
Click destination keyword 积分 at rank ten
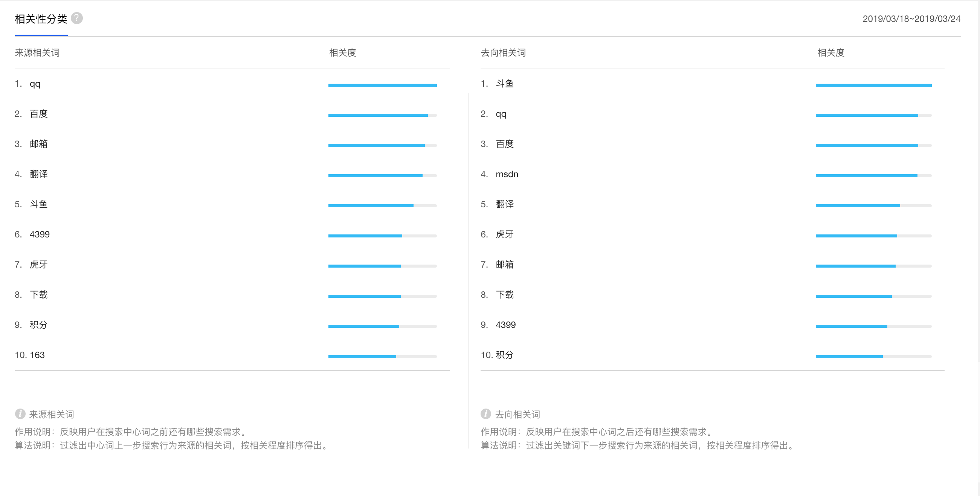tap(504, 355)
